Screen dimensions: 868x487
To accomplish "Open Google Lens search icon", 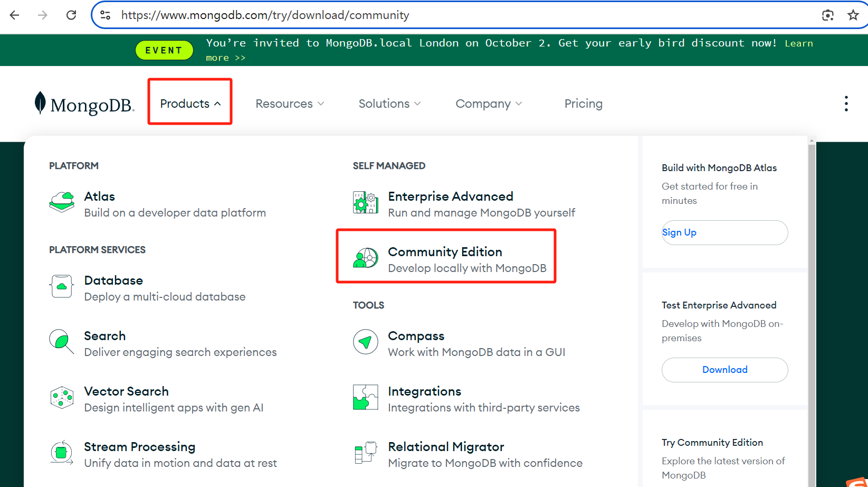I will tap(828, 15).
